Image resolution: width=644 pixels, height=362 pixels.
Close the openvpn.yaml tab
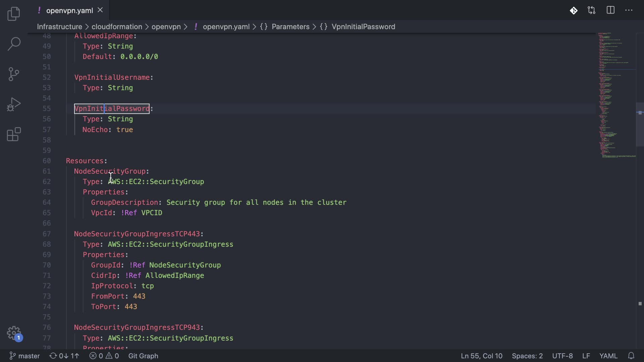(100, 10)
